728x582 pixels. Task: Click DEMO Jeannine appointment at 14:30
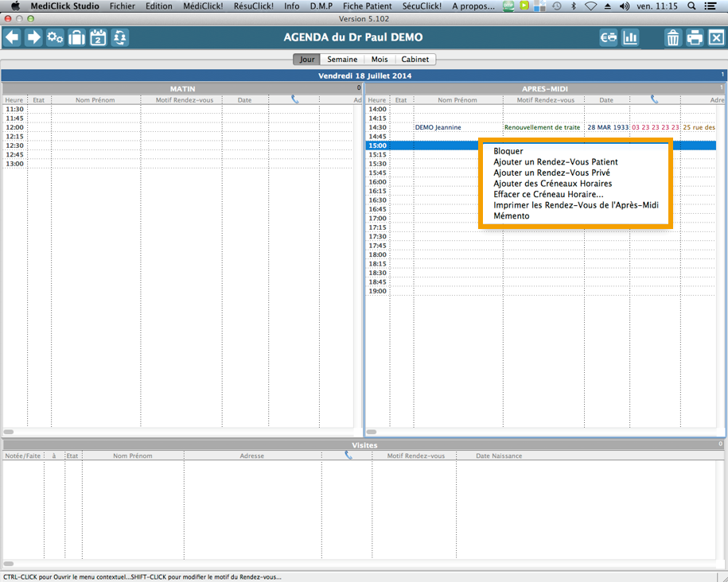(438, 127)
